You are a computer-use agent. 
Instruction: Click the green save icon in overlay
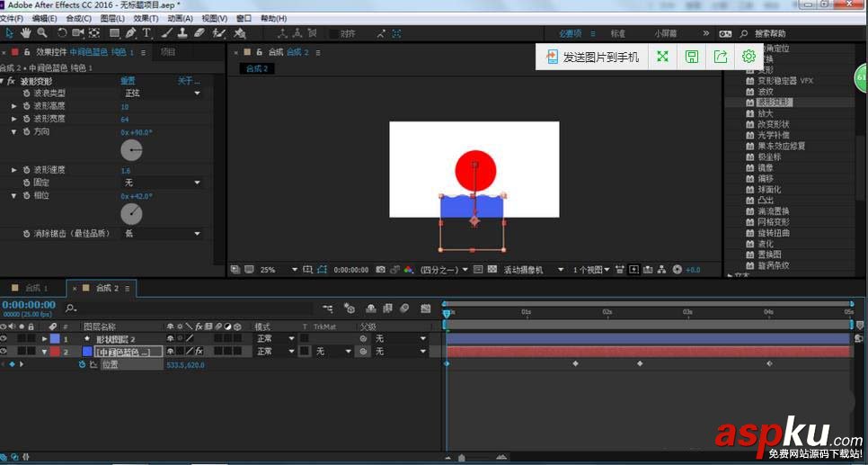[691, 57]
